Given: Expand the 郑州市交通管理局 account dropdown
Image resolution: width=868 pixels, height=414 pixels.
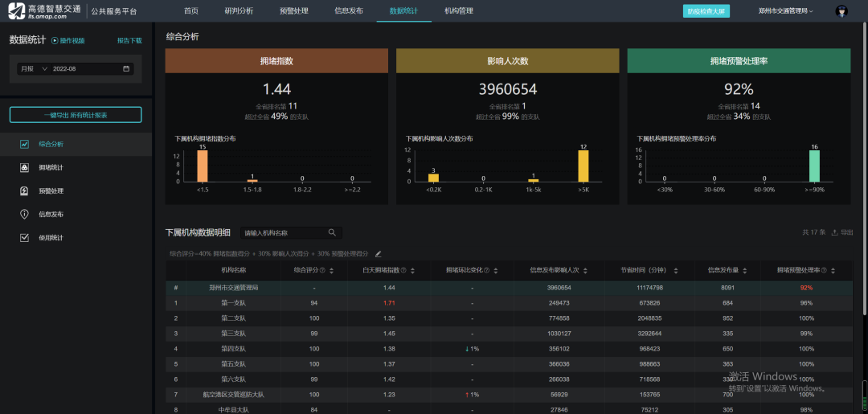Looking at the screenshot, I should pos(785,11).
